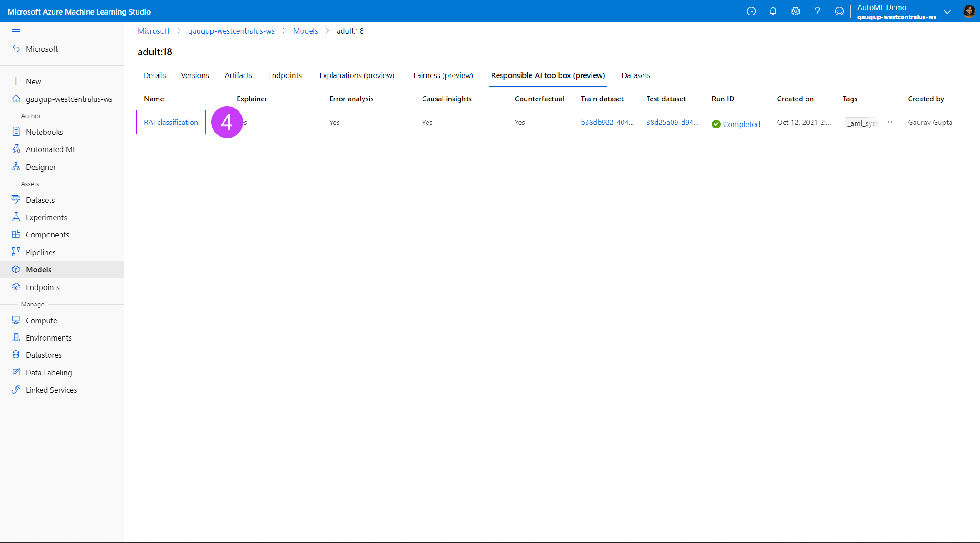Click the Completed run status link

tap(741, 124)
